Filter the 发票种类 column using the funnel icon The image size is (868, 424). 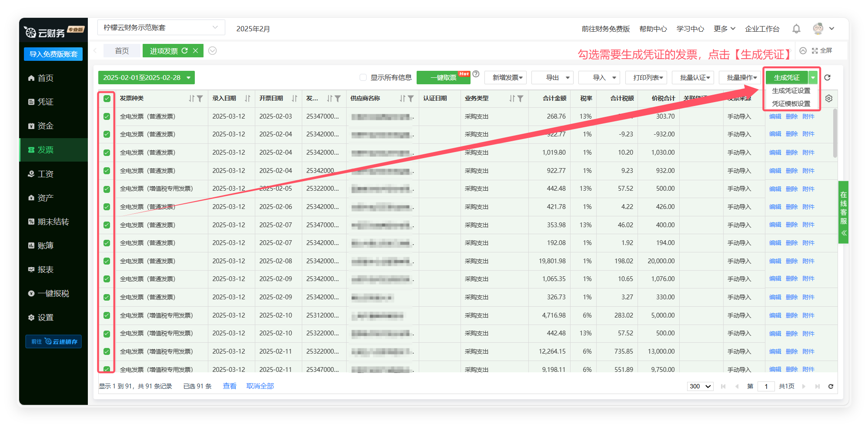(200, 99)
